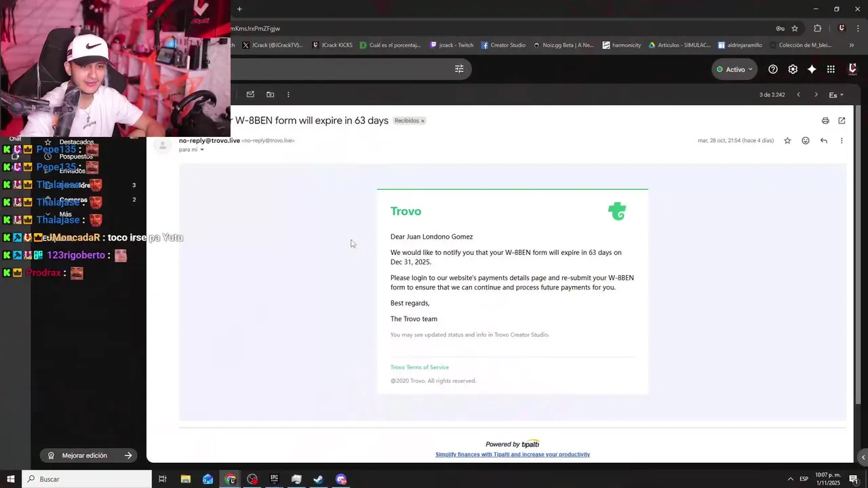Click the Gemini sparkle icon

click(812, 69)
